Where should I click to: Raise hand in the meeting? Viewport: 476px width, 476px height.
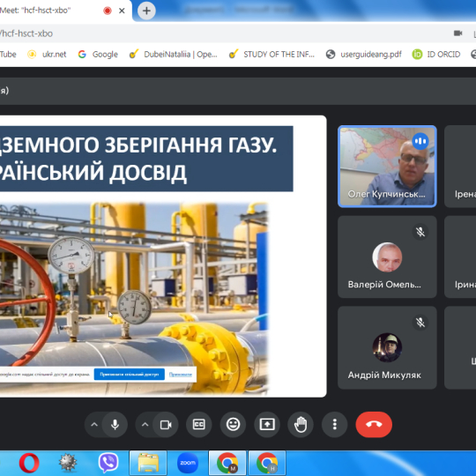point(301,424)
